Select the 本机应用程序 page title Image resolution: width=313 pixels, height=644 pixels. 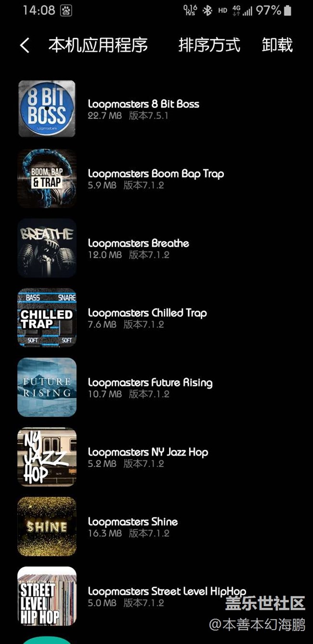pyautogui.click(x=98, y=45)
